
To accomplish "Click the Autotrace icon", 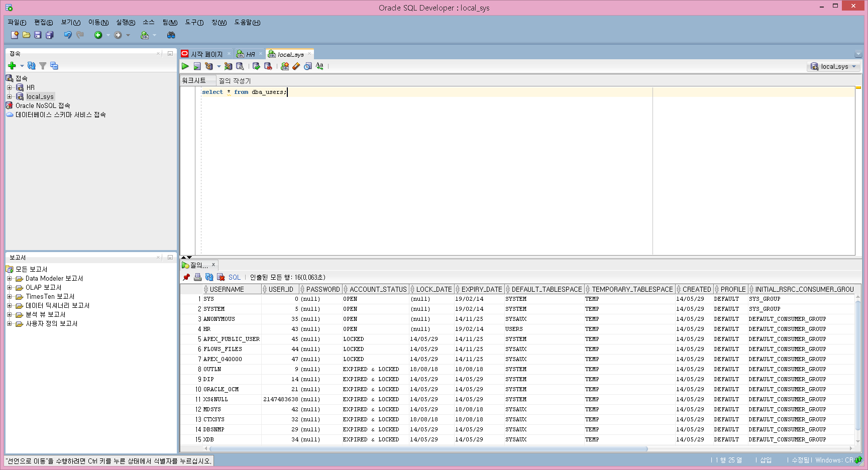I will (x=229, y=66).
